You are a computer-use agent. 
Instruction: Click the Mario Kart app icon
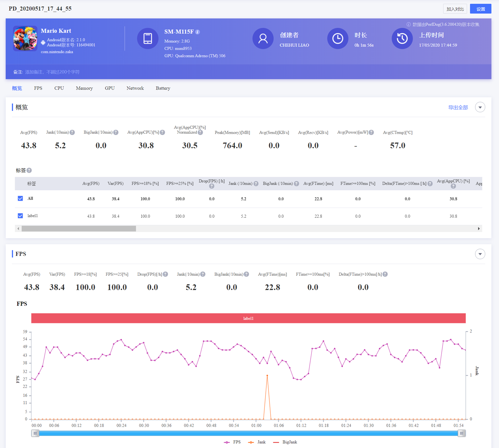click(x=25, y=38)
